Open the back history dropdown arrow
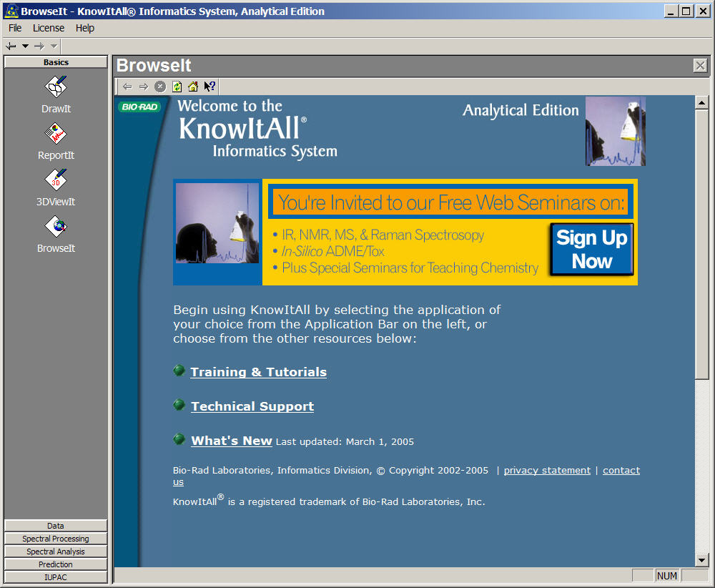This screenshot has height=588, width=715. click(x=26, y=46)
